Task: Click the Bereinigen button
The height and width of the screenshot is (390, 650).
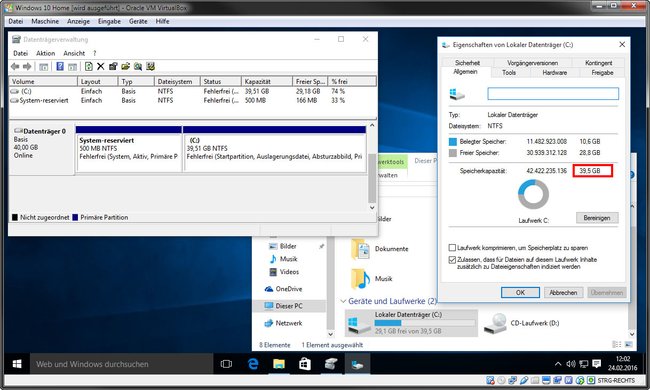Action: (x=597, y=218)
